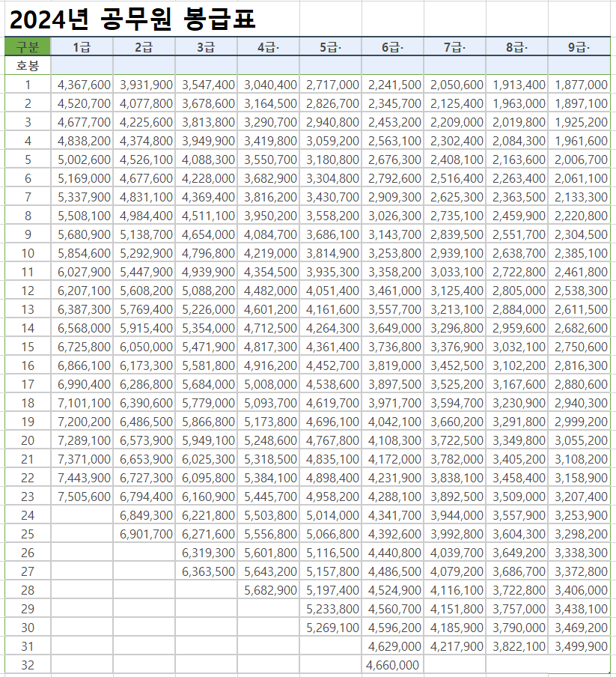
Task: Click the cell 2,304,500
Action: [x=579, y=234]
